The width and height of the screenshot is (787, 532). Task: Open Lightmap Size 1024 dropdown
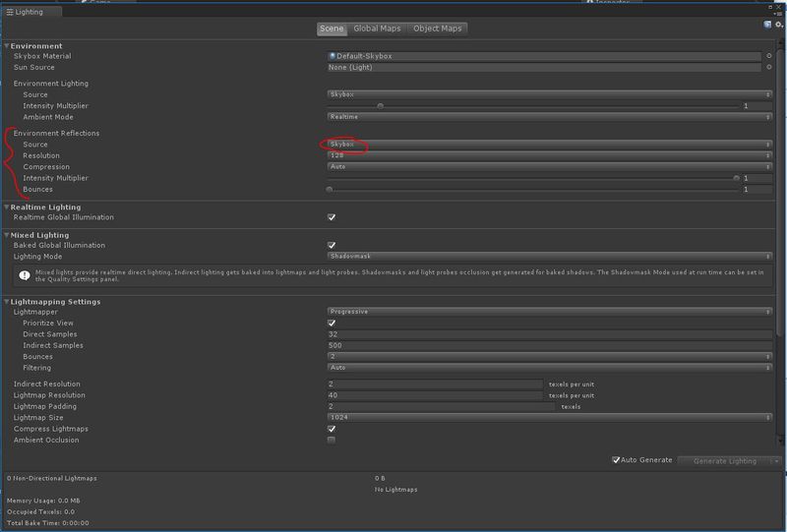(x=550, y=417)
